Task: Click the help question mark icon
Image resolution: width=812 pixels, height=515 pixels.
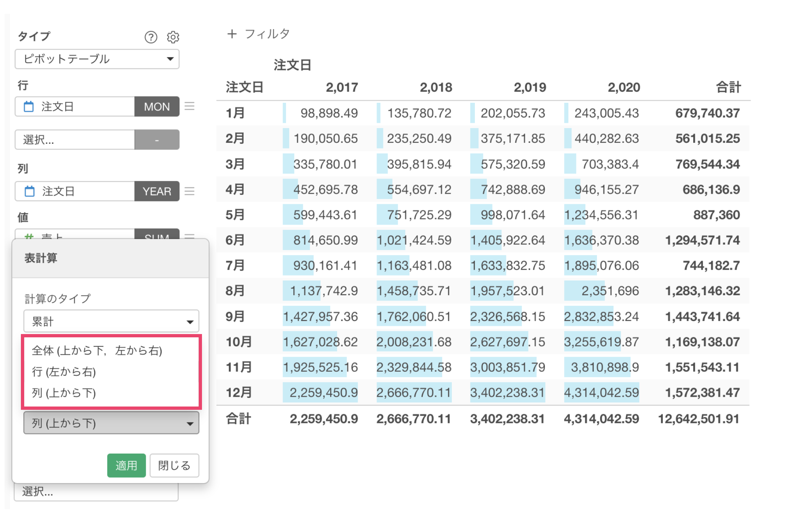Action: (x=151, y=37)
